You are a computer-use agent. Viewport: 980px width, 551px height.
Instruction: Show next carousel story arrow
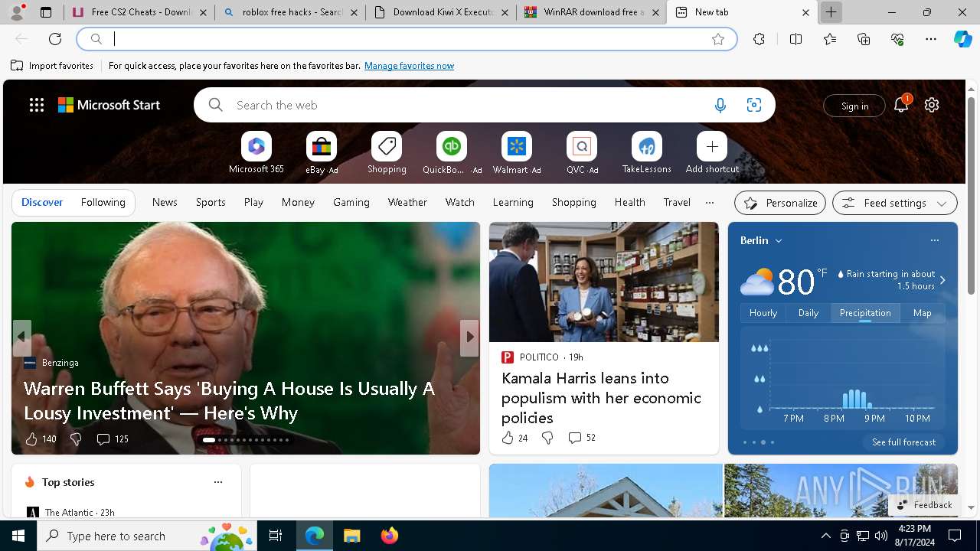[x=469, y=337]
